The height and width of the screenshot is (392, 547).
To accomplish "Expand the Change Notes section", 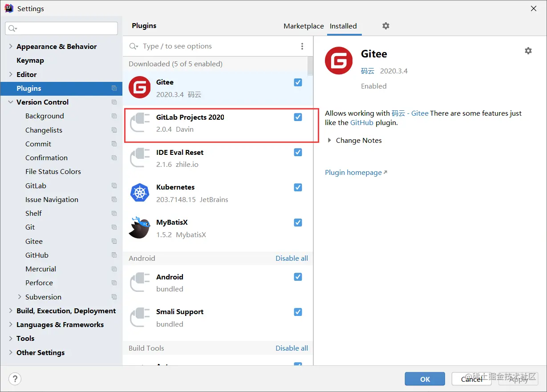I will point(329,140).
